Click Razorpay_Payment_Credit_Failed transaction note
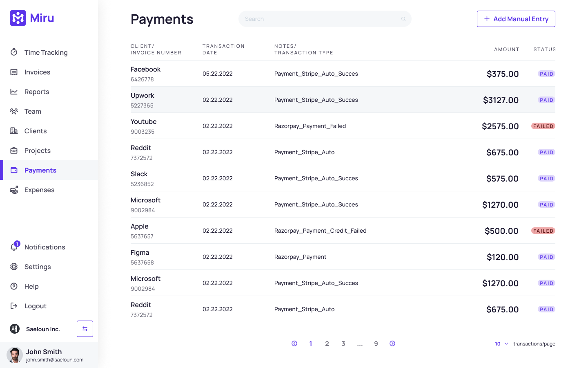The width and height of the screenshot is (588, 368). click(321, 231)
